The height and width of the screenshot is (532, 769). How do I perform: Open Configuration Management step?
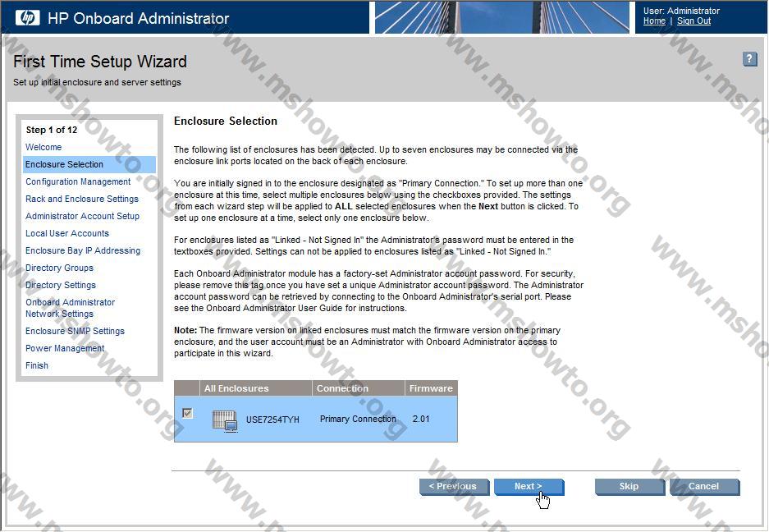coord(78,181)
